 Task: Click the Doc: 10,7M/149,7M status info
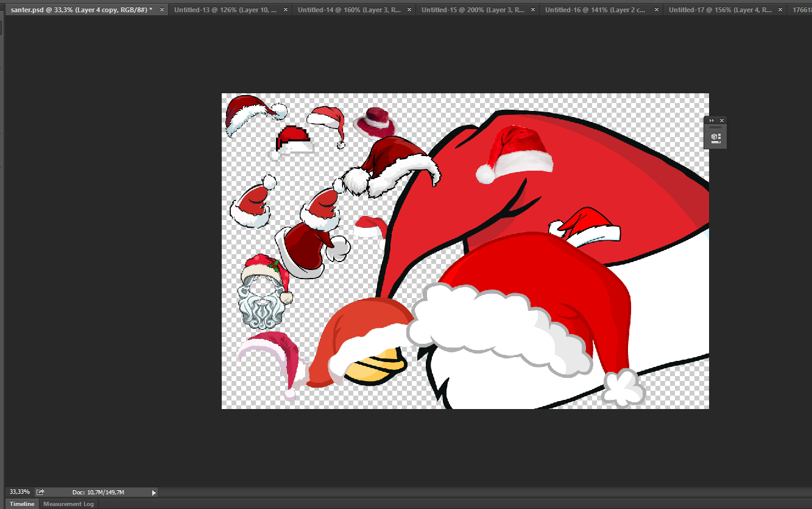click(98, 492)
